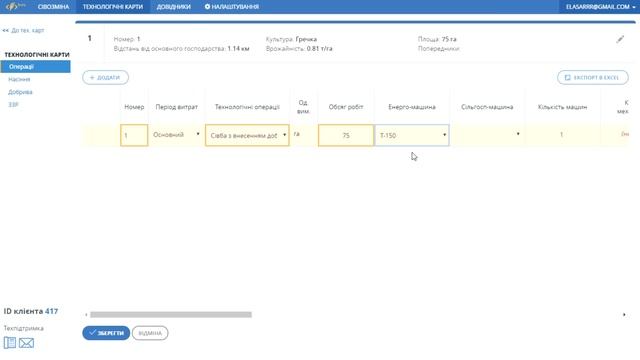Open the tech support manual book icon
The width and height of the screenshot is (640, 360).
point(10,342)
